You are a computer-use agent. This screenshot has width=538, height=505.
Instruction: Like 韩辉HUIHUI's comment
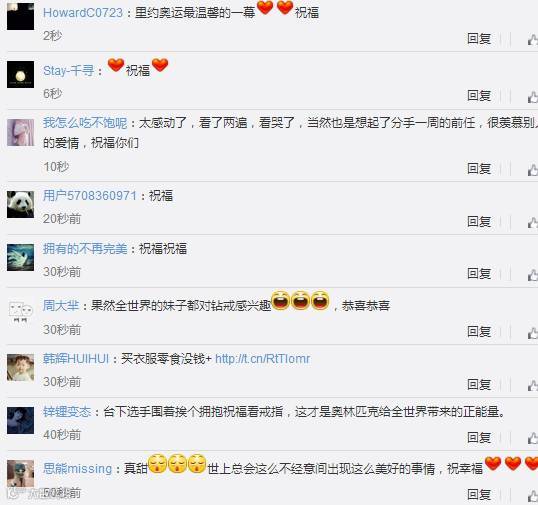(533, 385)
